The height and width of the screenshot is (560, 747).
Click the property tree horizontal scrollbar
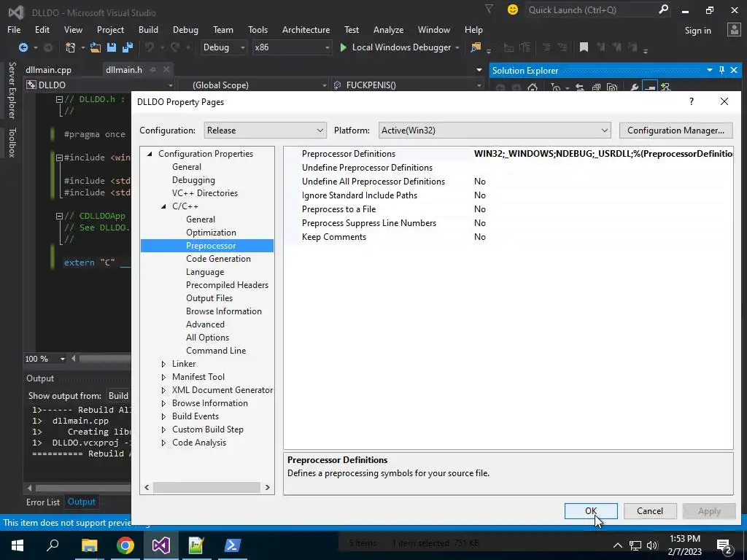click(206, 487)
